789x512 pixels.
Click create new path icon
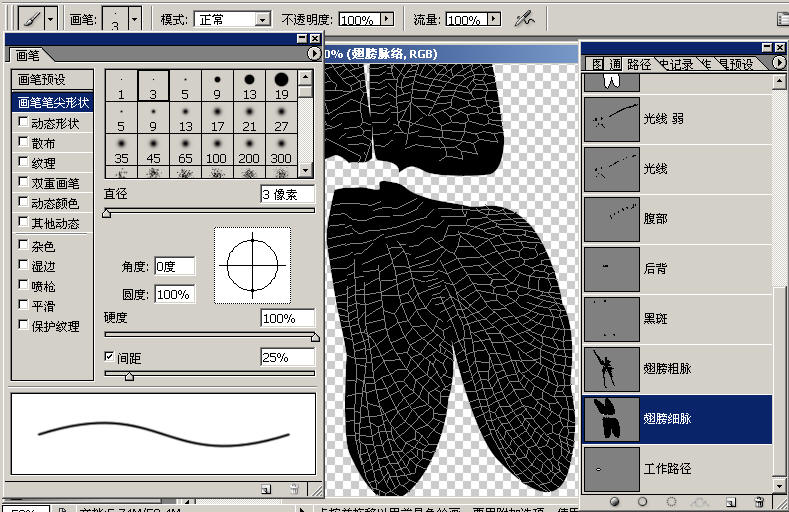pyautogui.click(x=731, y=501)
